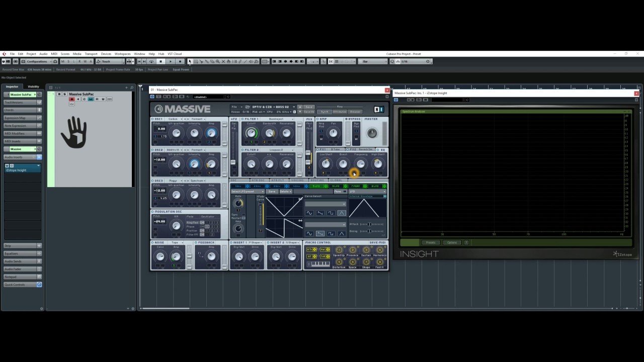Select the saw waveform in upper curve row
Screen dimensions: 644x362
(320, 213)
